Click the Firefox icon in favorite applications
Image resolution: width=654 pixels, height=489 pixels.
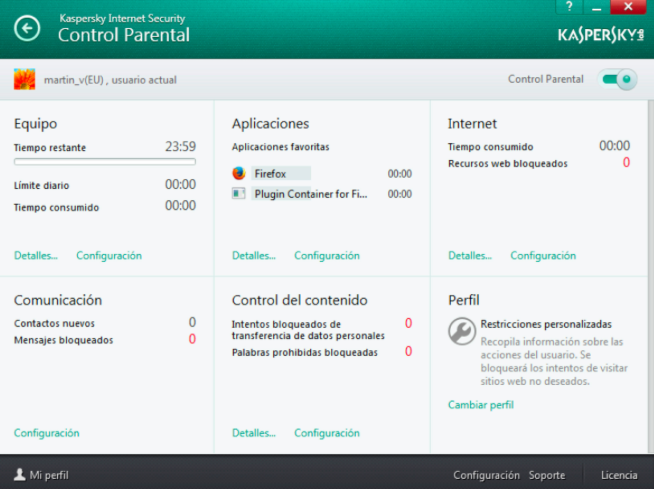tap(239, 173)
